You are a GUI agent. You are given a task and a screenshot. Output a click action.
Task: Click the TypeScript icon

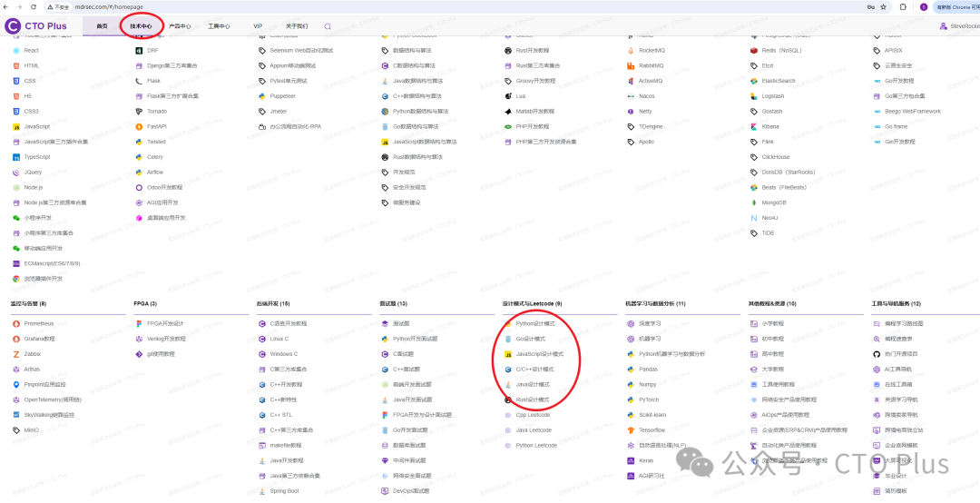[x=16, y=157]
